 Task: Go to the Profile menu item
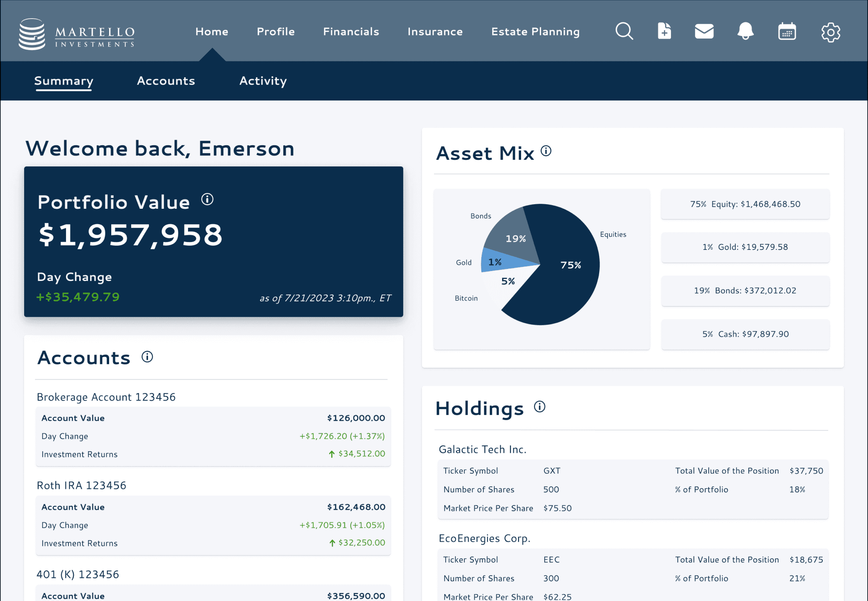pos(276,32)
